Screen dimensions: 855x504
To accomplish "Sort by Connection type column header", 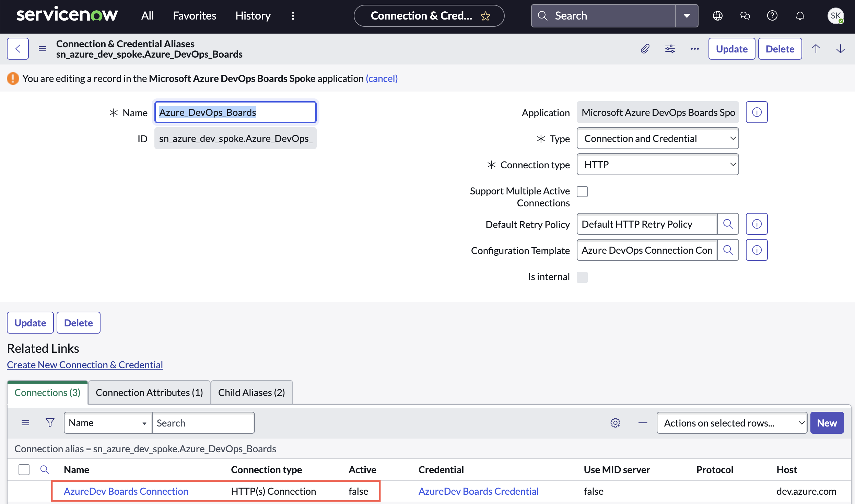I will pyautogui.click(x=266, y=469).
